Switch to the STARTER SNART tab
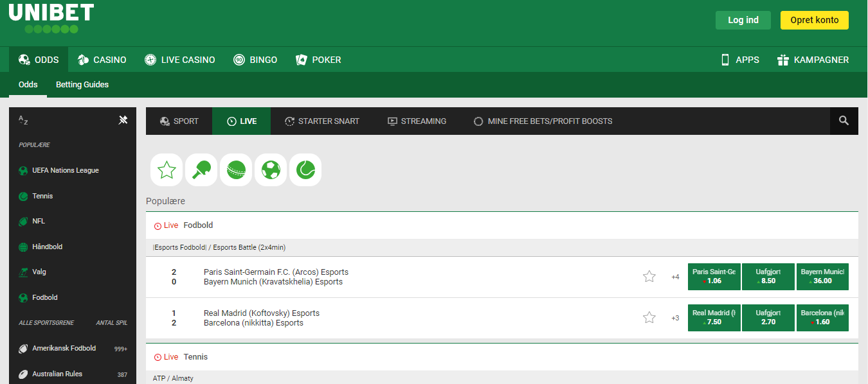 [x=321, y=121]
